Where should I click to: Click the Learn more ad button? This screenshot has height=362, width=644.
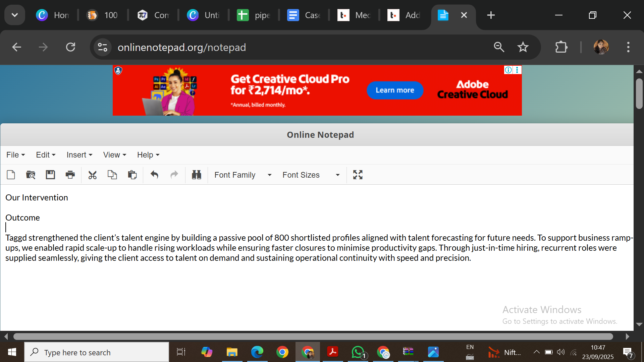click(x=395, y=90)
